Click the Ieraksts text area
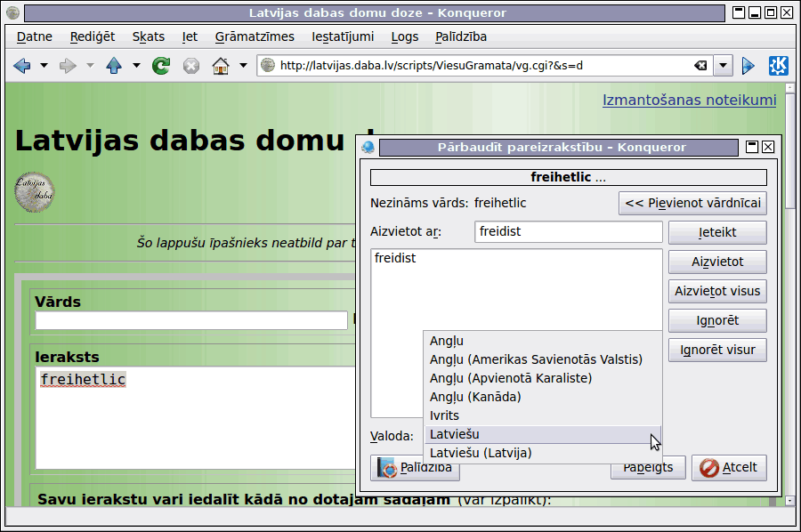801x532 pixels. click(x=194, y=417)
